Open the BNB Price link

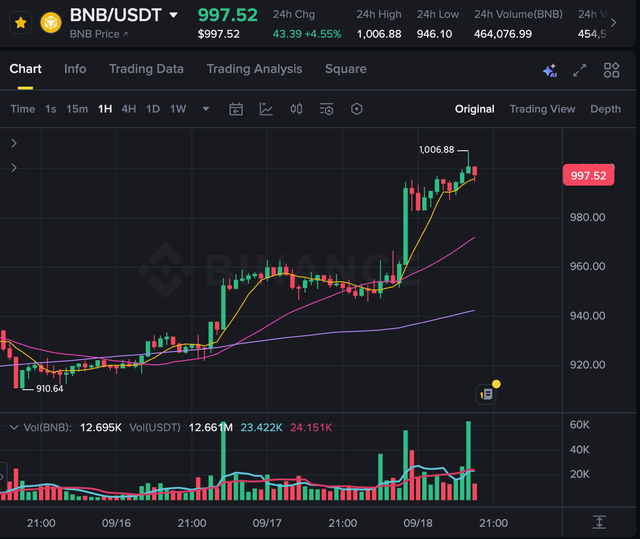(x=98, y=34)
